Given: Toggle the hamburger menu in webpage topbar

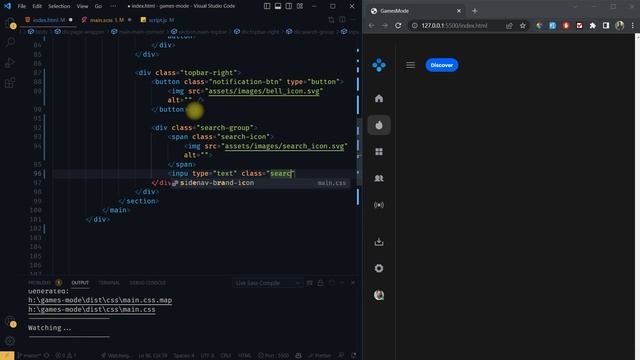Looking at the screenshot, I should (x=410, y=65).
